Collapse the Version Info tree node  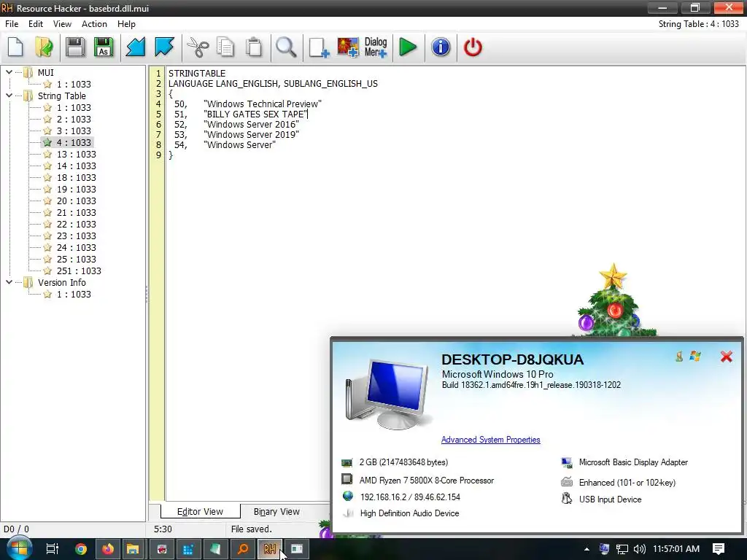click(9, 282)
